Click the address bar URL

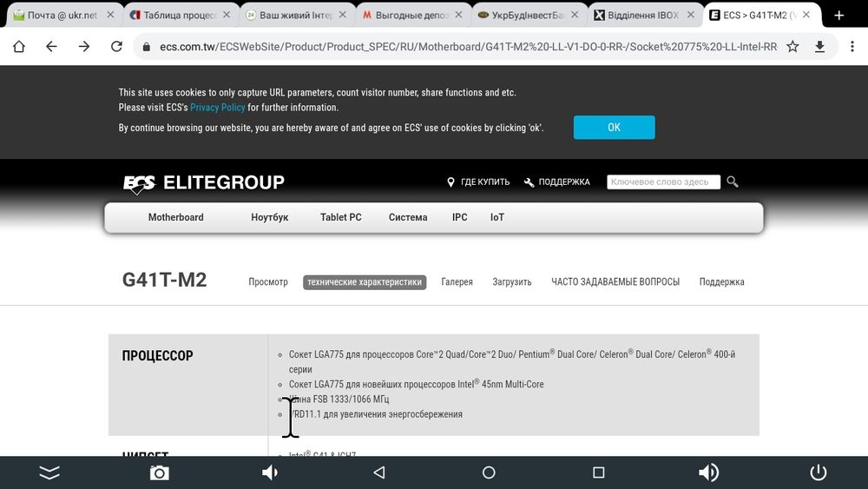click(x=468, y=47)
